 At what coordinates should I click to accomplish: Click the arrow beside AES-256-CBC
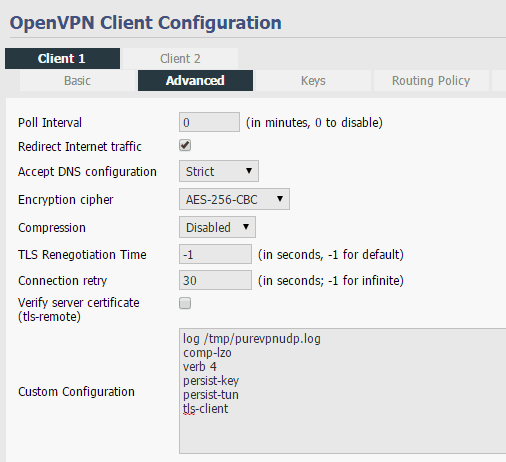click(280, 199)
